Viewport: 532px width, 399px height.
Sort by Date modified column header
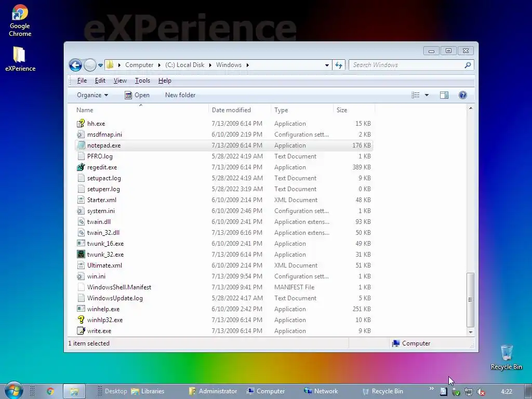tap(240, 110)
